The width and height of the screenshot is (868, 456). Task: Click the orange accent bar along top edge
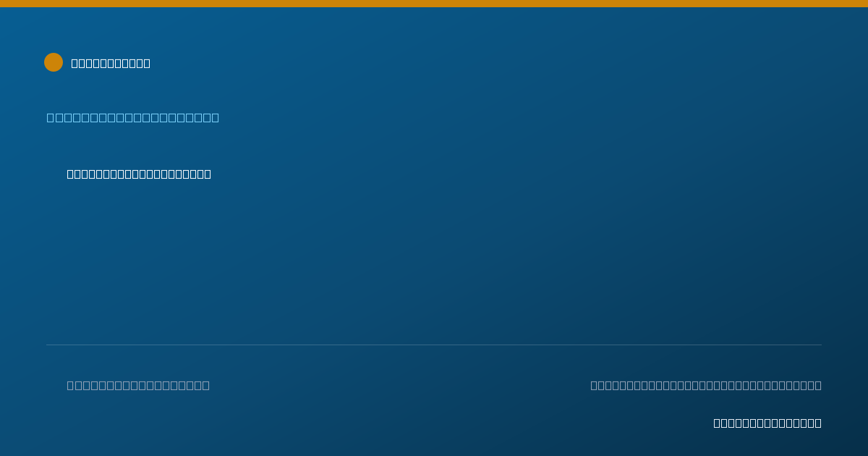[434, 4]
